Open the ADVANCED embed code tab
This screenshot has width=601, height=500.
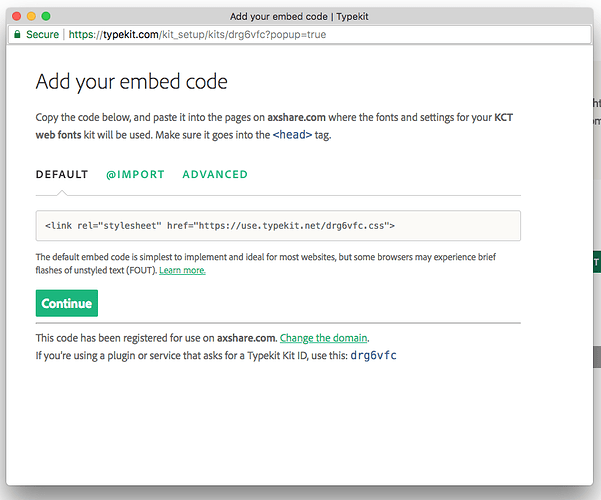(x=215, y=174)
